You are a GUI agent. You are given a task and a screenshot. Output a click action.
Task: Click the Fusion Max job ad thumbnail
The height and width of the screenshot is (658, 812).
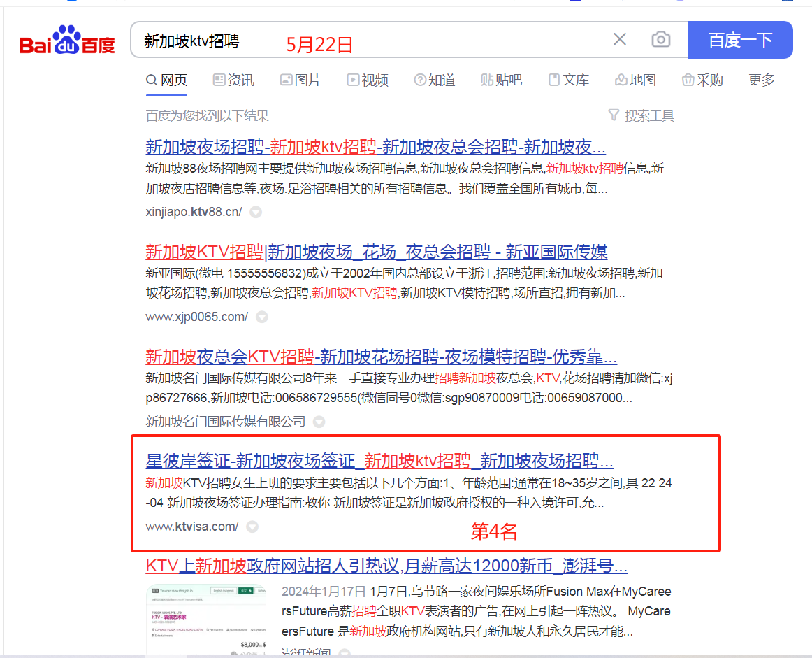pos(205,620)
